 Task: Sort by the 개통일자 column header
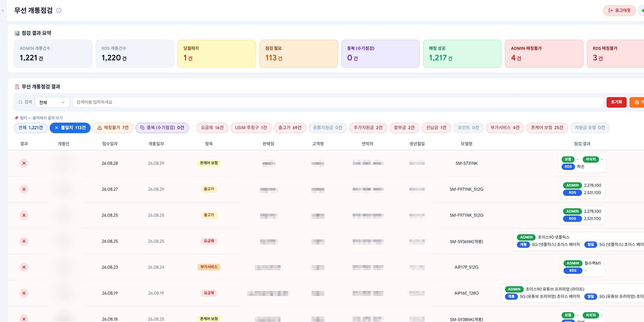point(156,144)
